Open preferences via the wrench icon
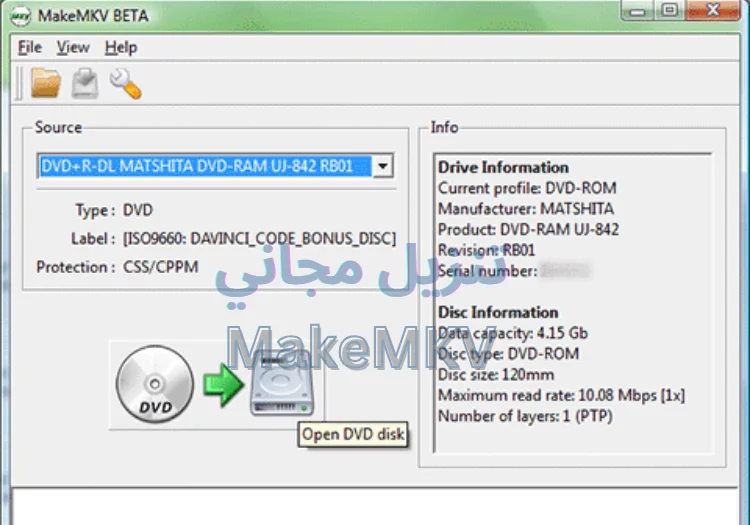750x525 pixels. (x=125, y=84)
